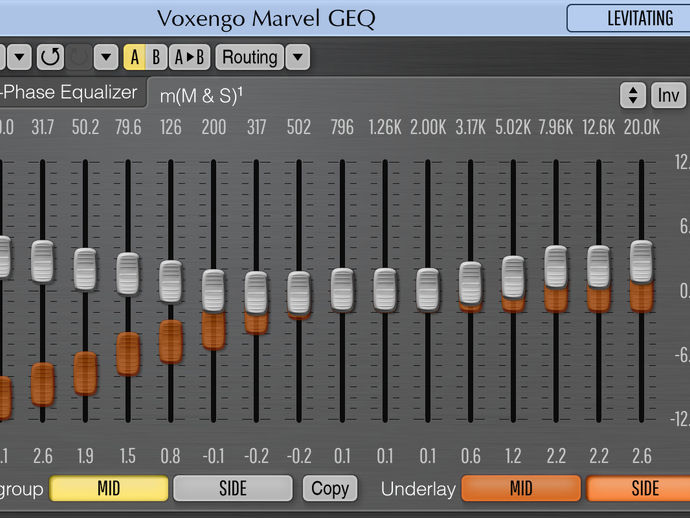Click the 200 band gain value -0.1

[x=213, y=456]
